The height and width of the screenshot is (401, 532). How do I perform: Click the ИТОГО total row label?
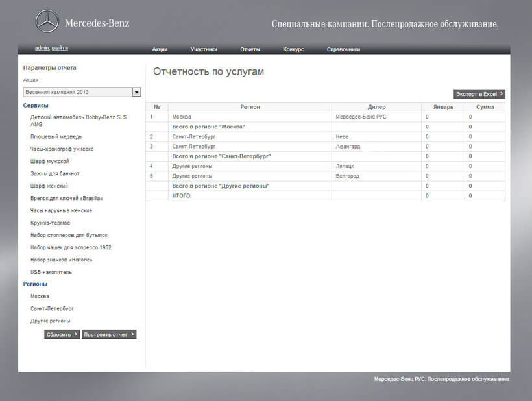click(x=182, y=195)
